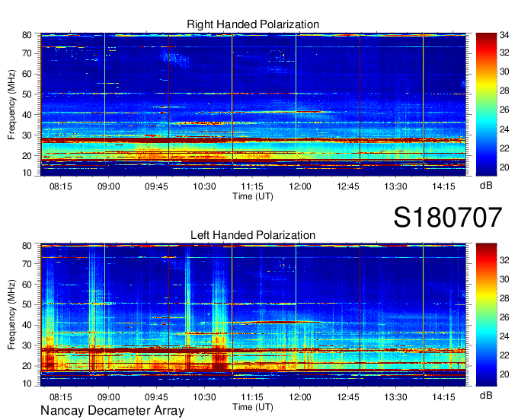Click the 20 value on Right Handed color bar
This screenshot has width=518, height=420.
[504, 167]
